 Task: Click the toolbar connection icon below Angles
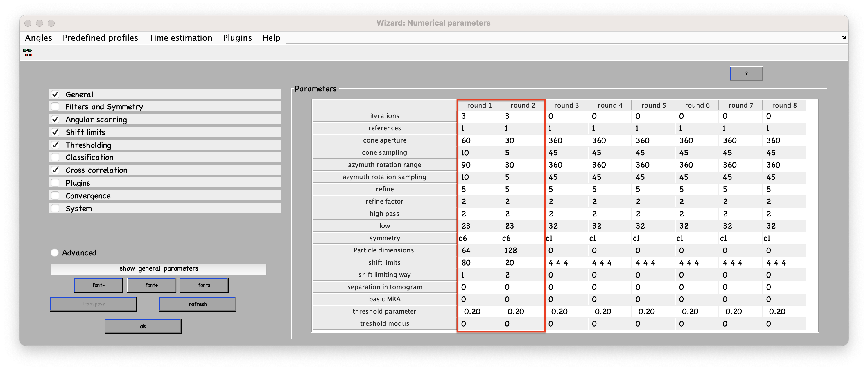[27, 53]
